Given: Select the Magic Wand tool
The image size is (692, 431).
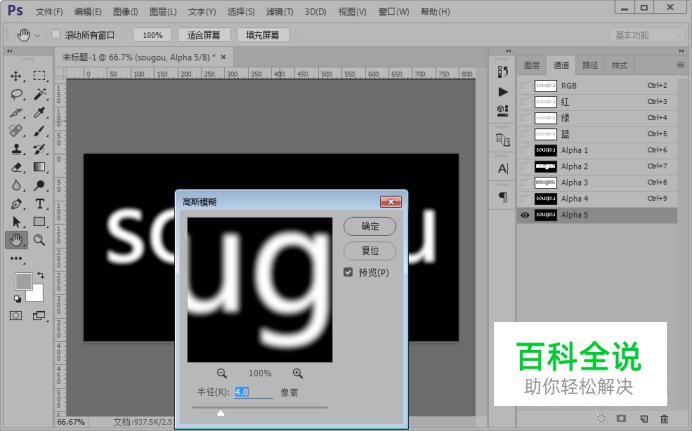Looking at the screenshot, I should (x=39, y=94).
